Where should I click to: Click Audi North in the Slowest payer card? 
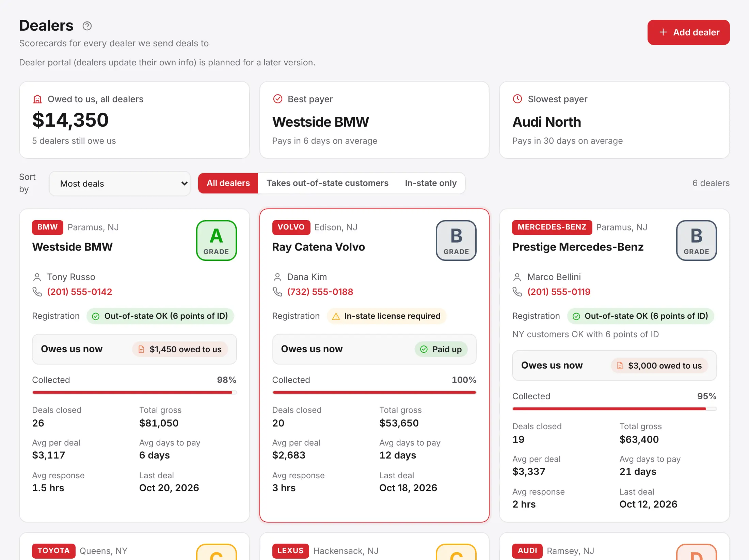pos(547,122)
